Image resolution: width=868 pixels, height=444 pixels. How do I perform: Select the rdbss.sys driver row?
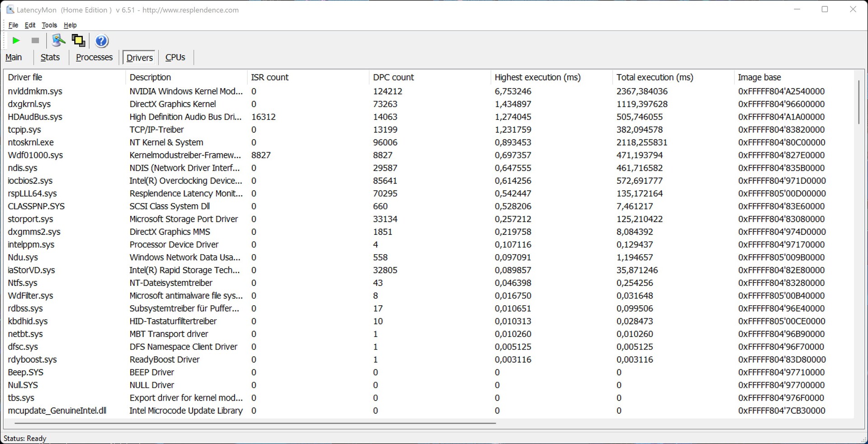429,308
